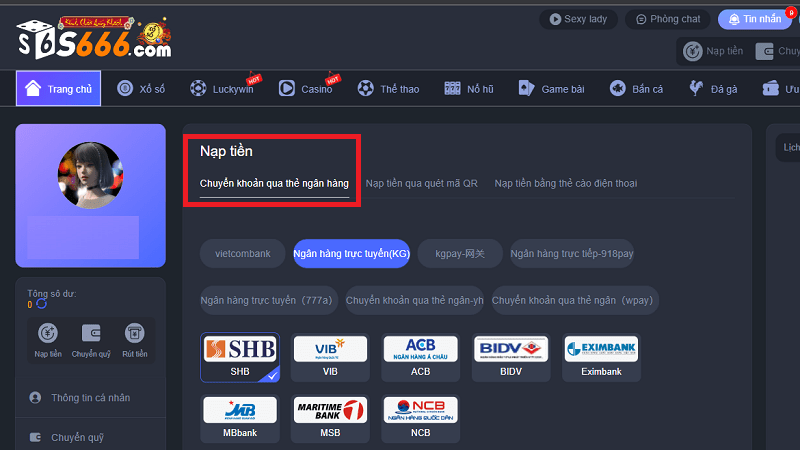Select MSB Maritime Bank
This screenshot has width=800, height=450.
(x=330, y=418)
